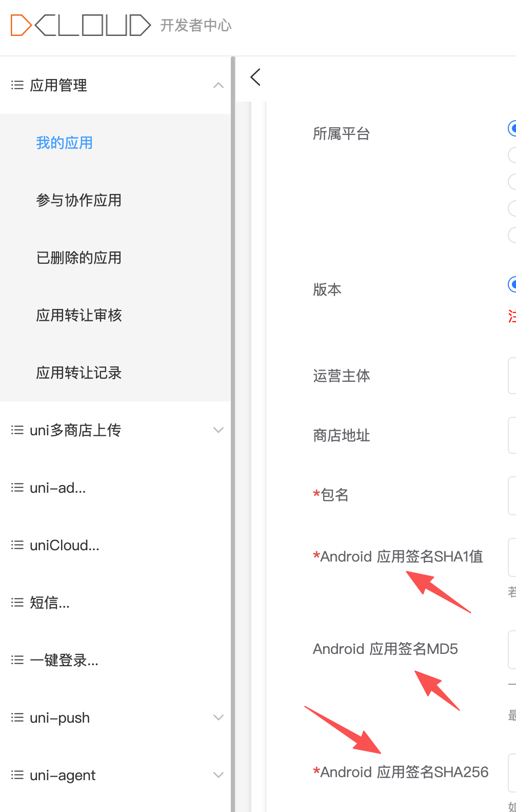
Task: Click the list icon beside uni-push
Action: [17, 718]
